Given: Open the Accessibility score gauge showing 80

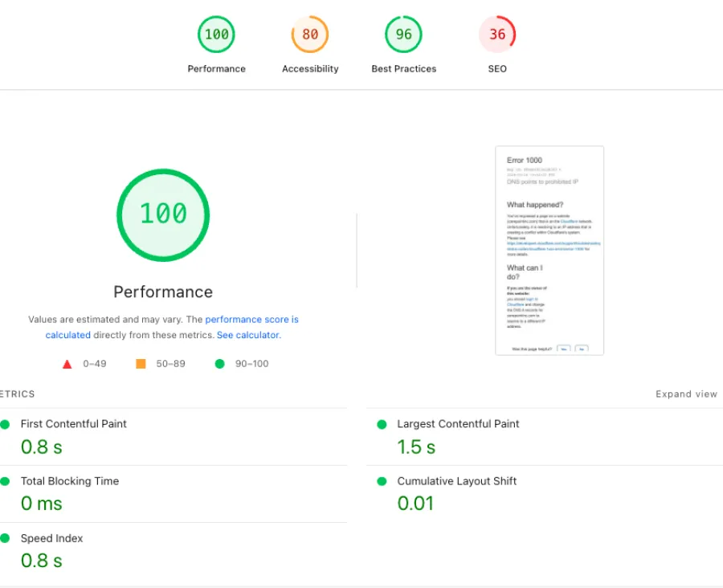Looking at the screenshot, I should tap(310, 34).
